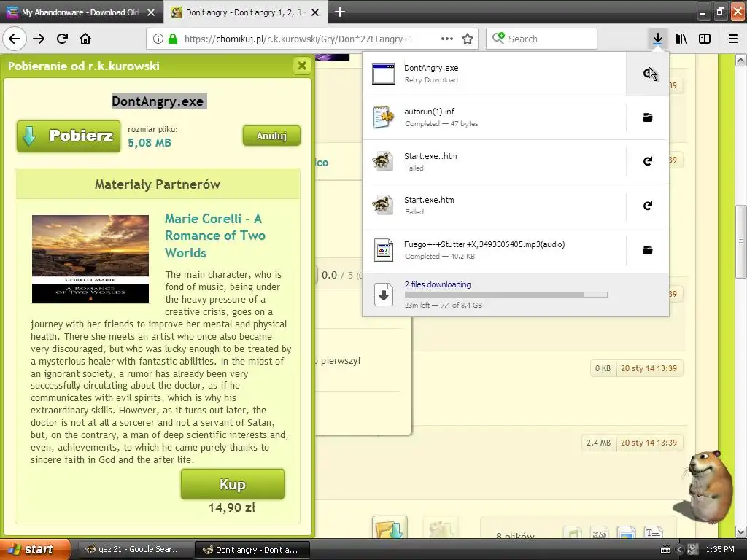Viewport: 747px width, 560px height.
Task: Show sidebars toolbar icon
Action: 705,39
